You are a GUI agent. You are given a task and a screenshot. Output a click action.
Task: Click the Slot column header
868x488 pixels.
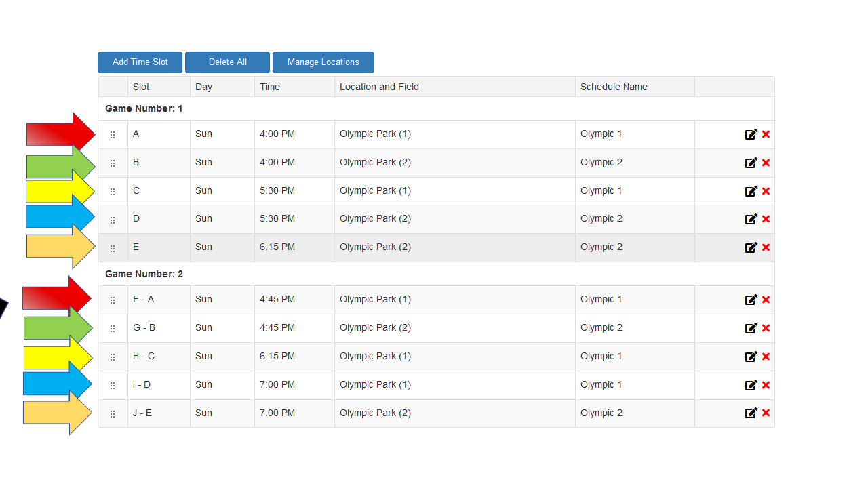tap(159, 87)
